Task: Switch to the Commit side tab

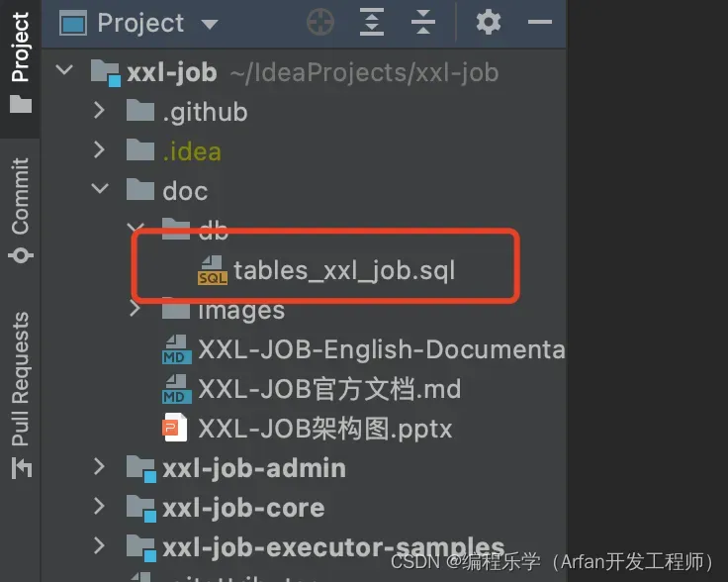Action: tap(20, 209)
